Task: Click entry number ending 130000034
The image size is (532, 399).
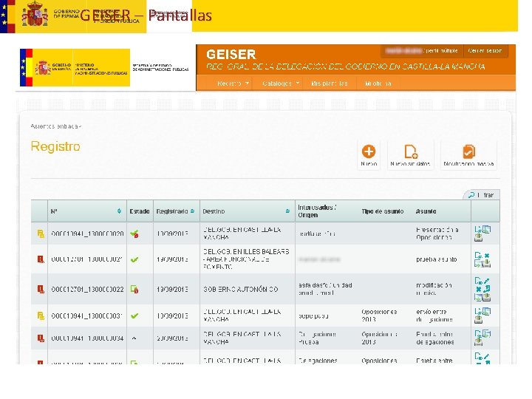Action: [87, 338]
